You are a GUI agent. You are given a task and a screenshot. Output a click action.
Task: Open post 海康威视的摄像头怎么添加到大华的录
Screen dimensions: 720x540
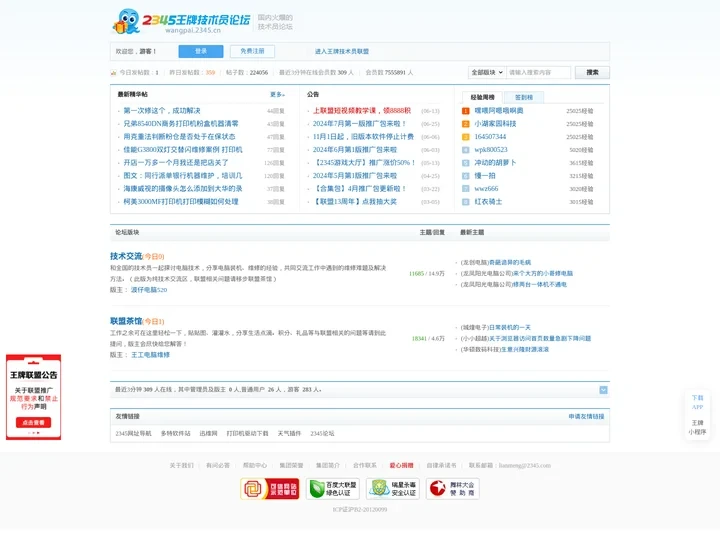point(183,188)
